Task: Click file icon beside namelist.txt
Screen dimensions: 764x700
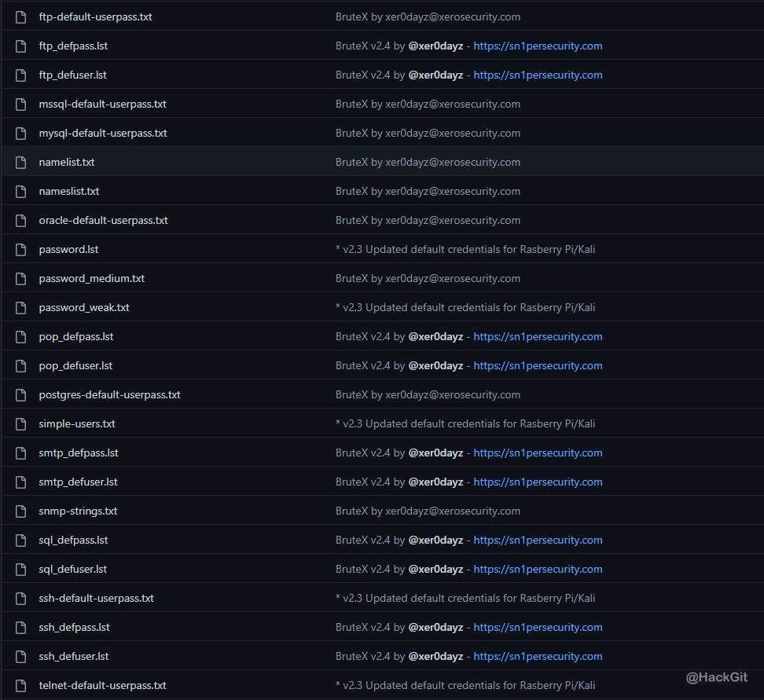Action: pyautogui.click(x=21, y=162)
